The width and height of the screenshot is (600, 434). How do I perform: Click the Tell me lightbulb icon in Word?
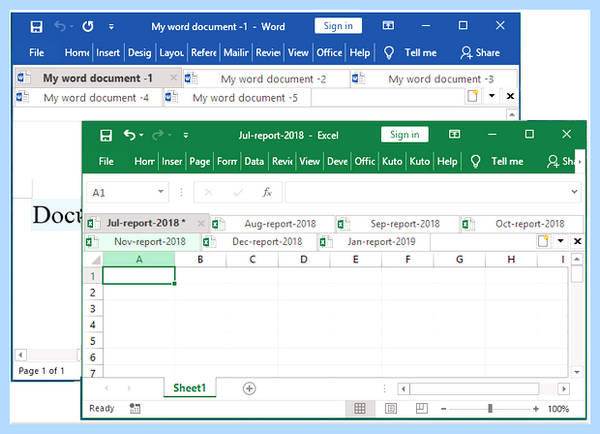(x=389, y=53)
